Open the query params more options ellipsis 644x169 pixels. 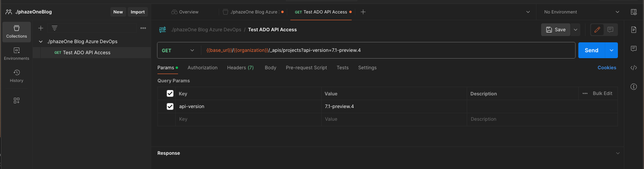coord(585,93)
